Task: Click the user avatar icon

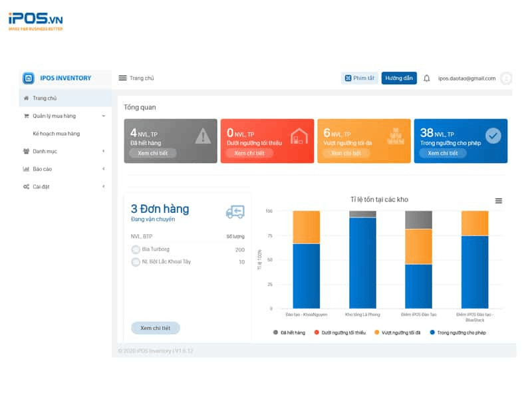Action: [506, 78]
